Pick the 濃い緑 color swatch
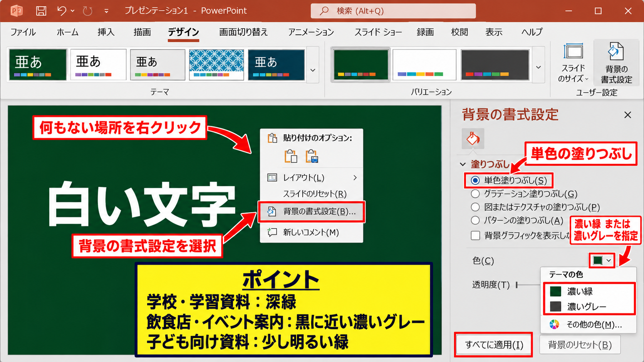644x362 pixels. (555, 291)
